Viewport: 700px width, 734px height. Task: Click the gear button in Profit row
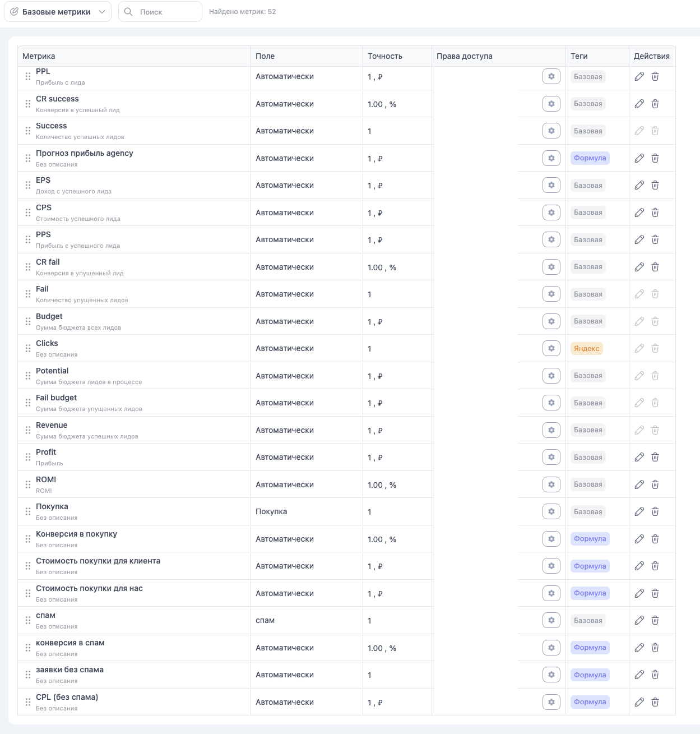[x=551, y=457]
